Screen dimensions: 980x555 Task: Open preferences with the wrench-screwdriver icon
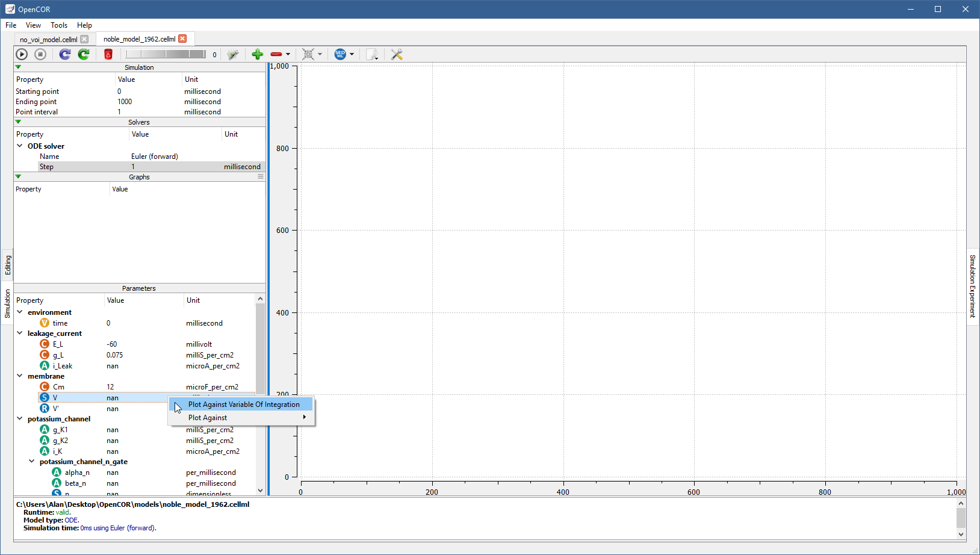point(397,55)
